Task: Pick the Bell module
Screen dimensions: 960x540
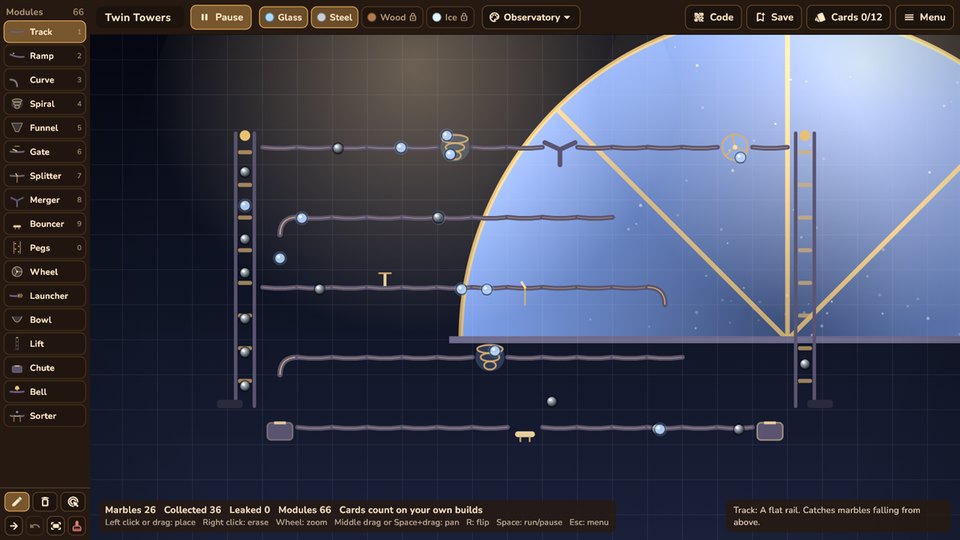Action: click(45, 392)
